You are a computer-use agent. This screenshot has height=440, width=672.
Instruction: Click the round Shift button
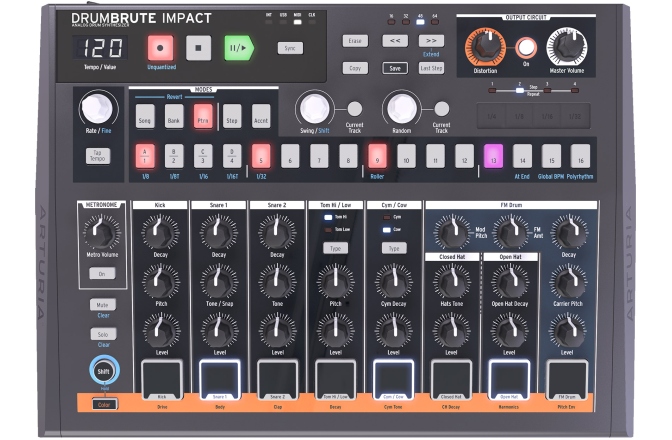(x=104, y=371)
